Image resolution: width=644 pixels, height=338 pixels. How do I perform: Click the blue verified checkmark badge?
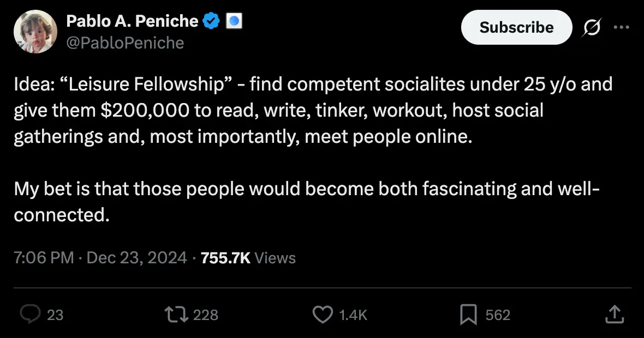[x=211, y=21]
